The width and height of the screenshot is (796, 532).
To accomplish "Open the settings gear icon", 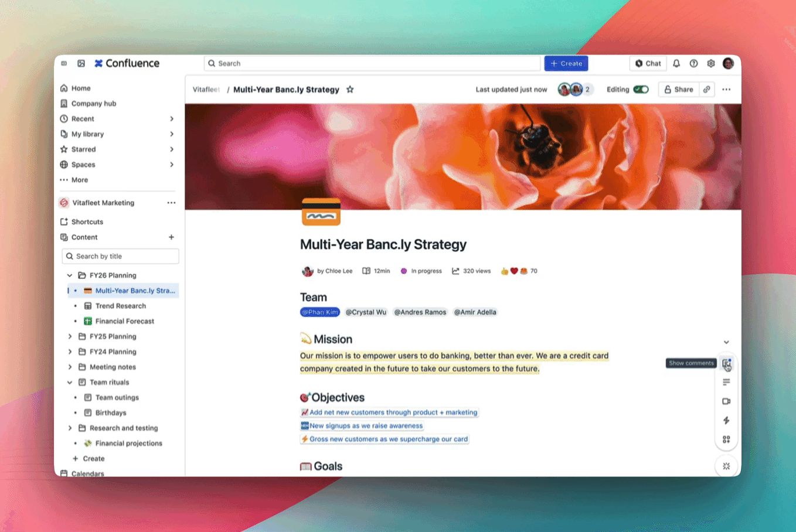I will click(711, 63).
